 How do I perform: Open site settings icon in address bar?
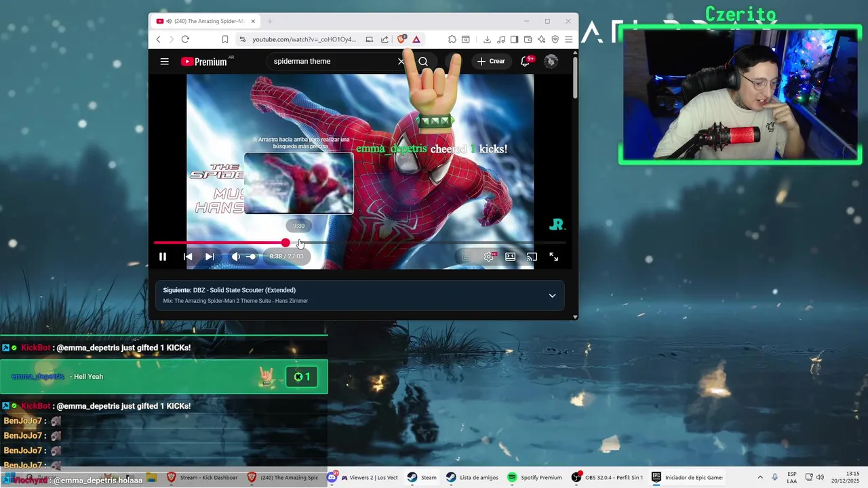pyautogui.click(x=242, y=39)
